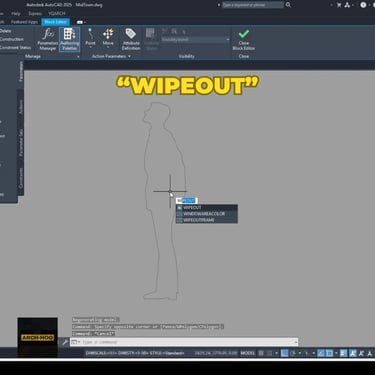Open the Move tool dropdown arrow
This screenshot has height=375, width=375.
[108, 47]
